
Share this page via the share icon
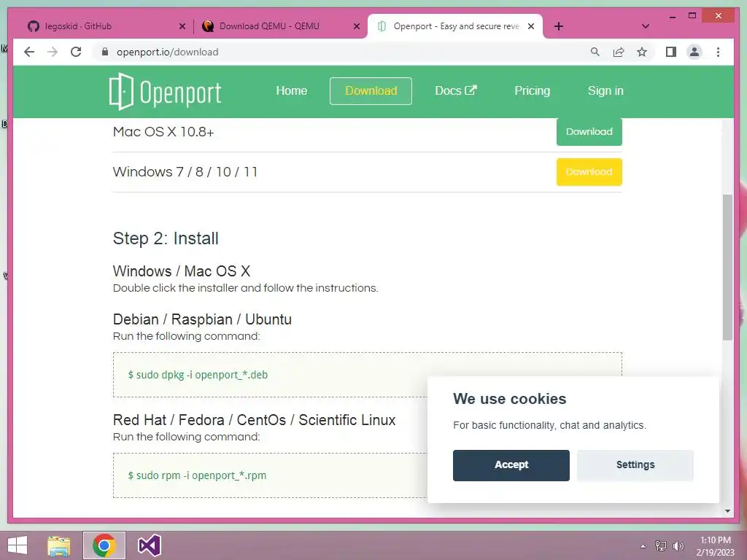(619, 52)
